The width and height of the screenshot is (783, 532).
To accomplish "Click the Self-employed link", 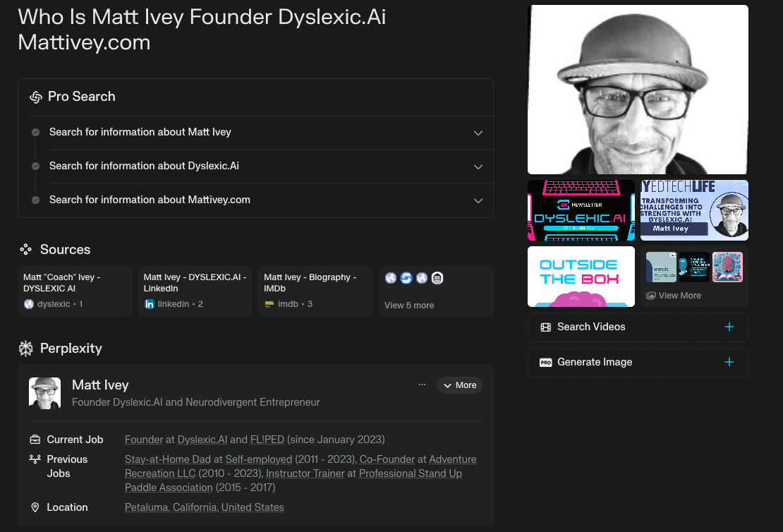I will coord(259,459).
